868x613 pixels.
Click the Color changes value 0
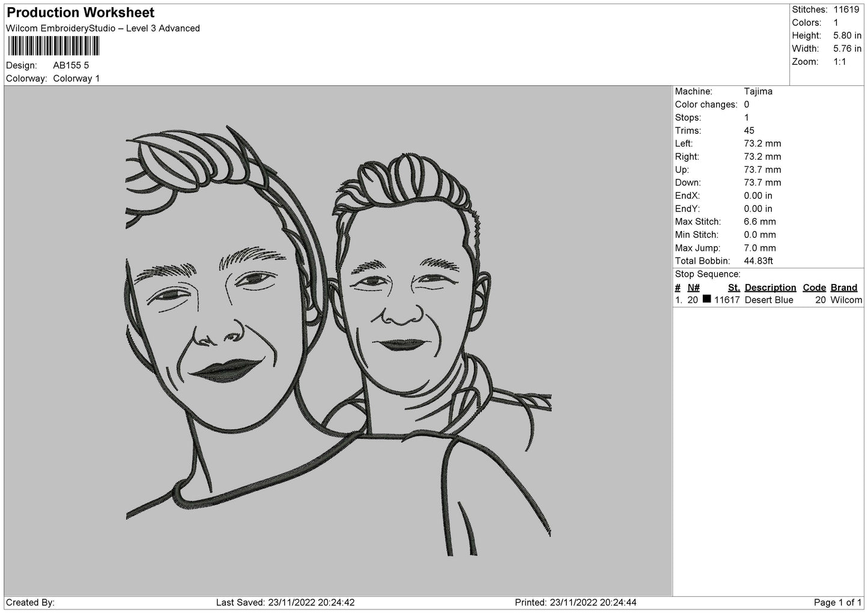tap(747, 104)
